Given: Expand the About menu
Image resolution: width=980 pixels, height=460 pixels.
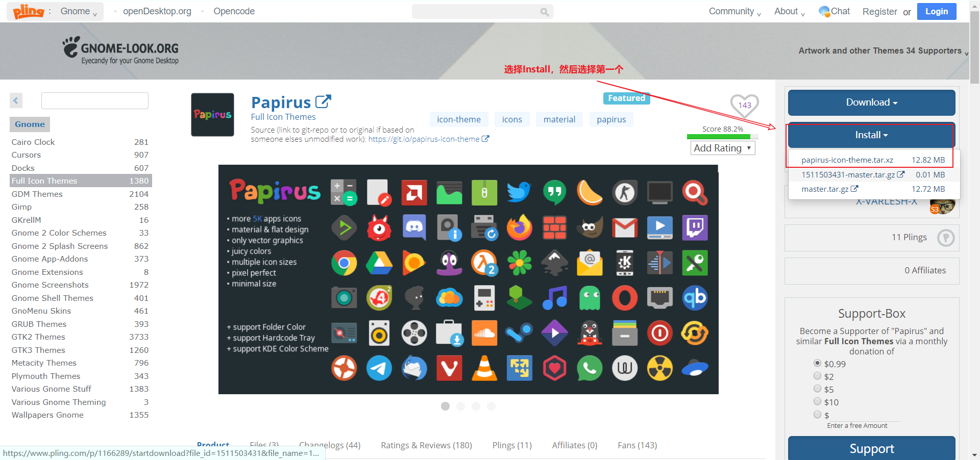Looking at the screenshot, I should coord(789,11).
